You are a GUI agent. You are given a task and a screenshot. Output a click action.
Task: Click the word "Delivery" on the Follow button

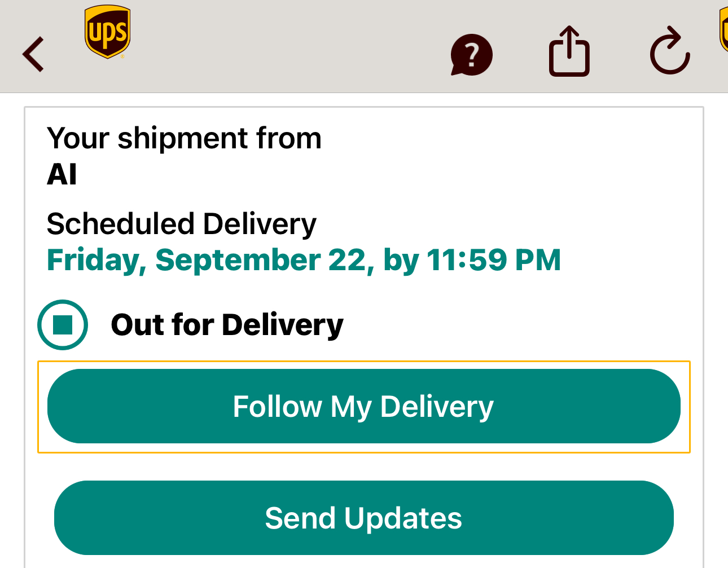pyautogui.click(x=437, y=407)
